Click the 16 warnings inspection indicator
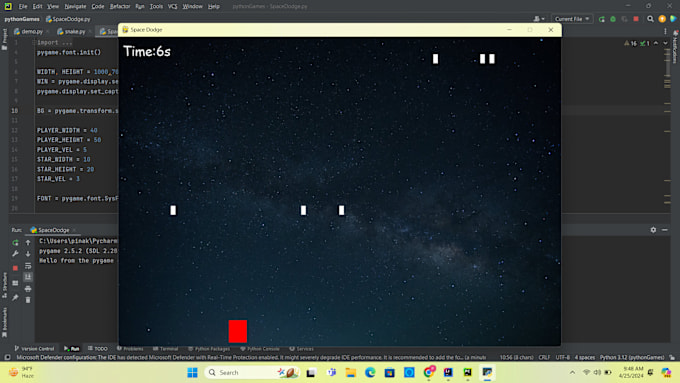Viewport: 680px width, 383px height. 630,43
